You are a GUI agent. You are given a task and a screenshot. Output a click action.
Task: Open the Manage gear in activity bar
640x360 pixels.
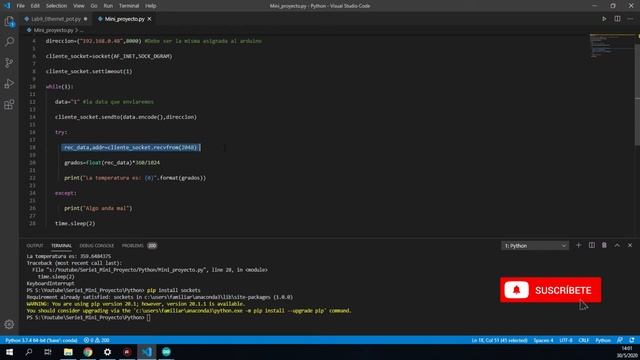pos(9,324)
